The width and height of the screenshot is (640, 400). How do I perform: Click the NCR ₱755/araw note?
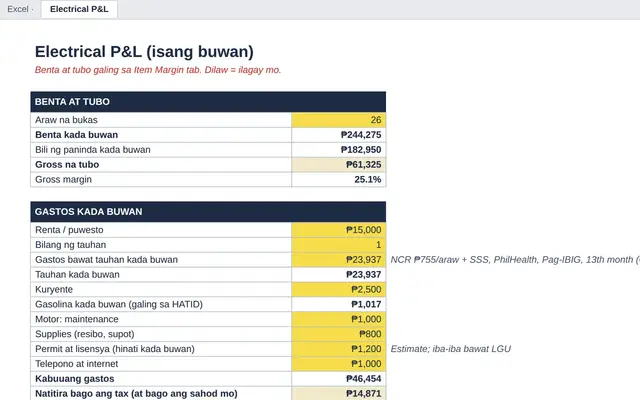(x=515, y=260)
